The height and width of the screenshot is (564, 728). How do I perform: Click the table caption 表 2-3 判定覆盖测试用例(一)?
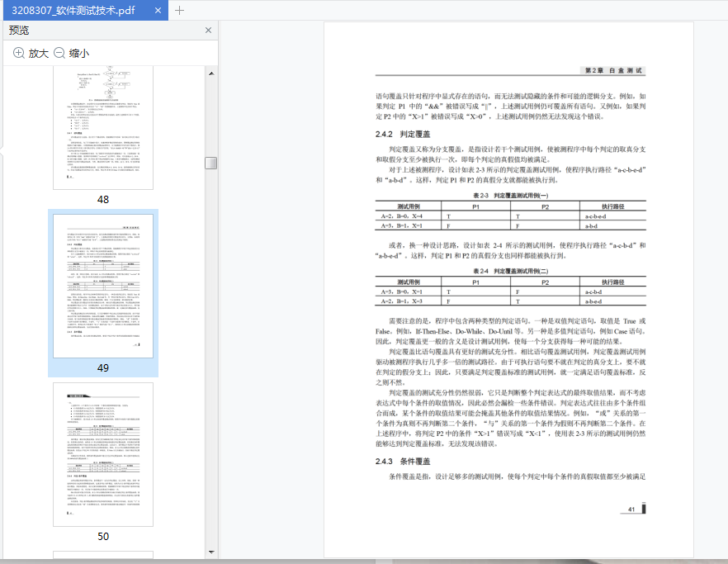click(511, 196)
